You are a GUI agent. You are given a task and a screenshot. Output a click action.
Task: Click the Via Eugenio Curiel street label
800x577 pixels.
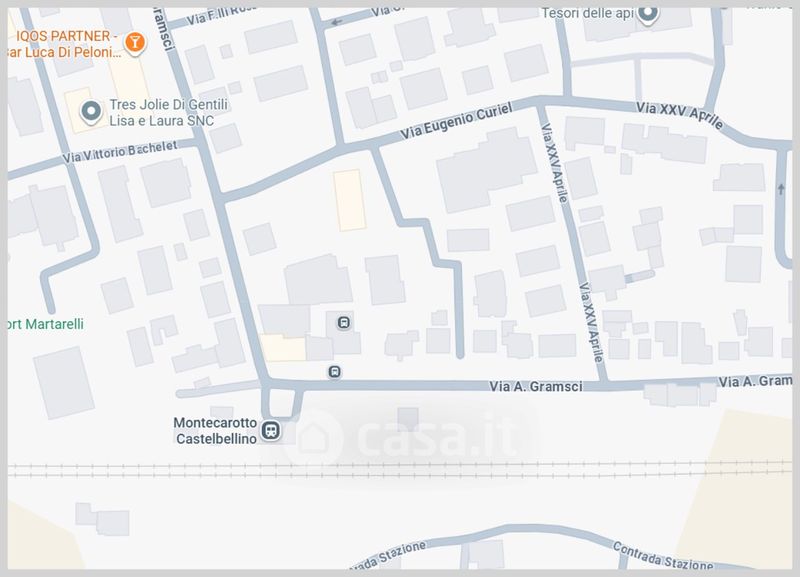[x=455, y=122]
